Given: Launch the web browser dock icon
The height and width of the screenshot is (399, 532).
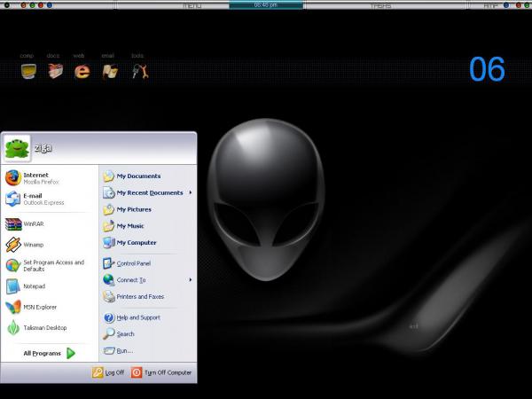Looking at the screenshot, I should pyautogui.click(x=82, y=71).
